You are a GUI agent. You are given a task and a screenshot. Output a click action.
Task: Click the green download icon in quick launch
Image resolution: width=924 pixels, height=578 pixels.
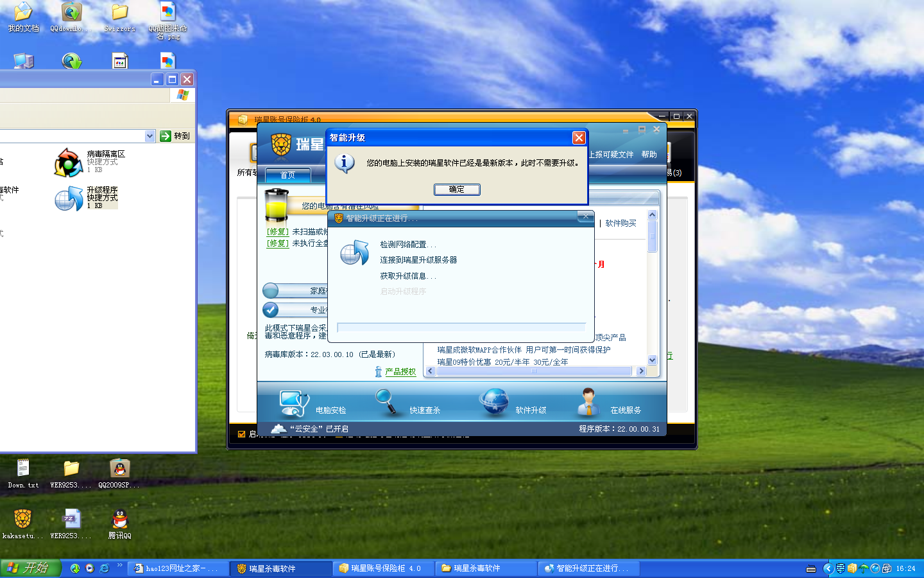tap(75, 568)
